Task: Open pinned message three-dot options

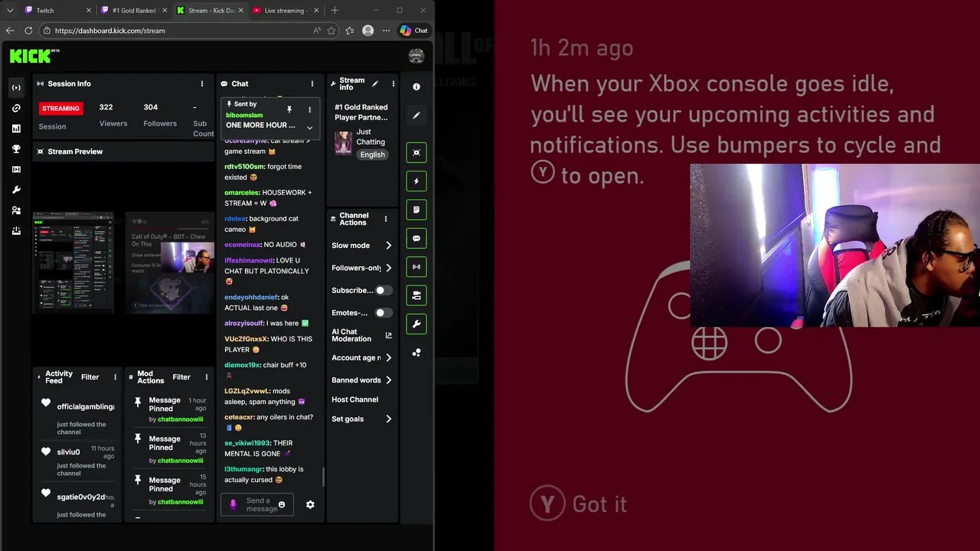Action: point(309,109)
